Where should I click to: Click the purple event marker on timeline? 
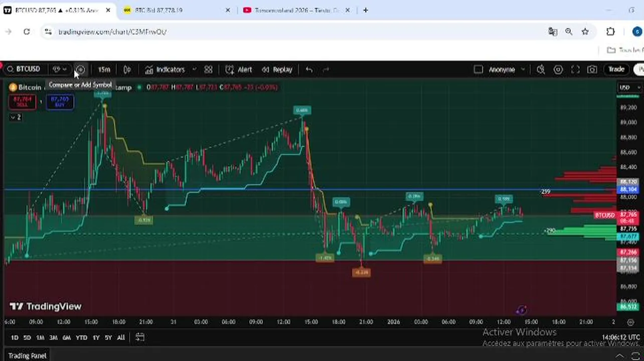(521, 310)
